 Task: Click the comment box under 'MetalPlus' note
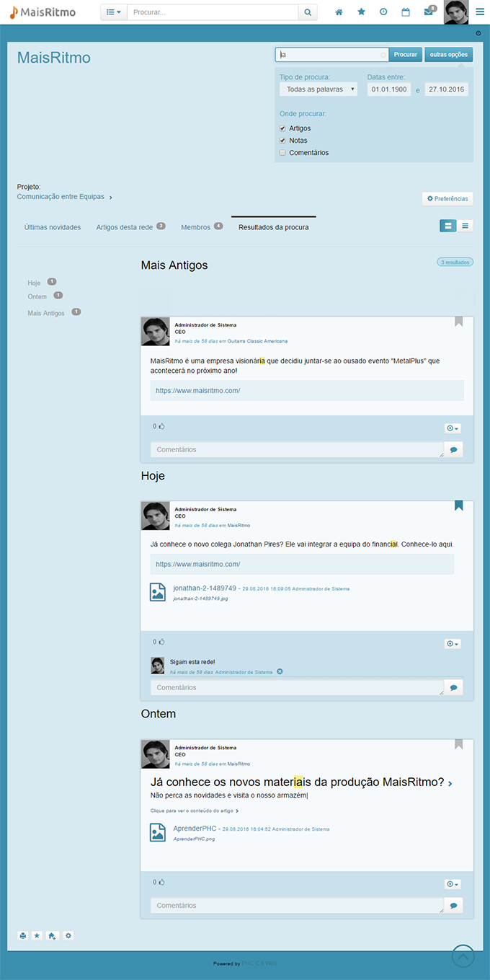(x=297, y=449)
